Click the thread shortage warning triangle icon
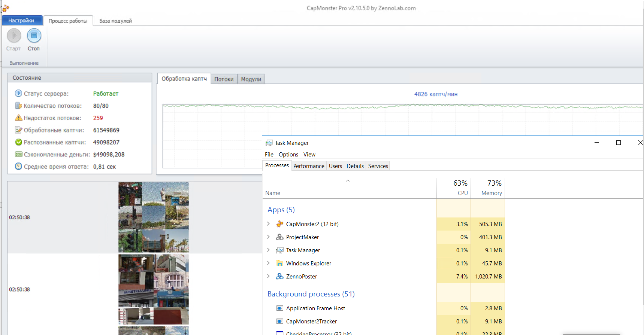The width and height of the screenshot is (644, 335). 18,118
